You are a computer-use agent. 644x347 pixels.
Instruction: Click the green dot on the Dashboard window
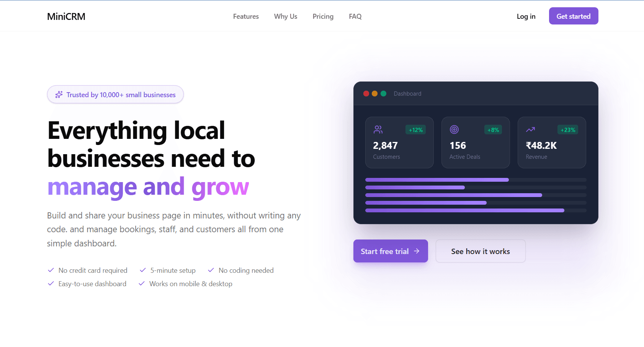[383, 93]
